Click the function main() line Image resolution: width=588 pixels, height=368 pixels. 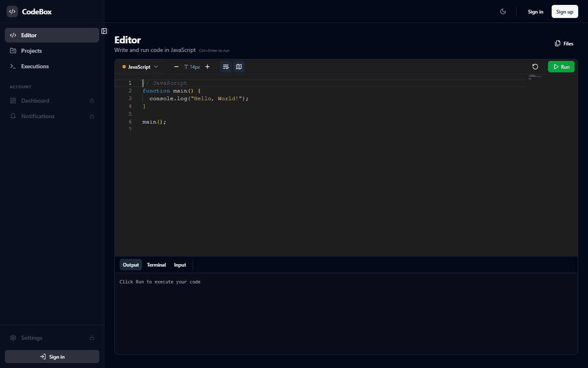click(x=171, y=91)
